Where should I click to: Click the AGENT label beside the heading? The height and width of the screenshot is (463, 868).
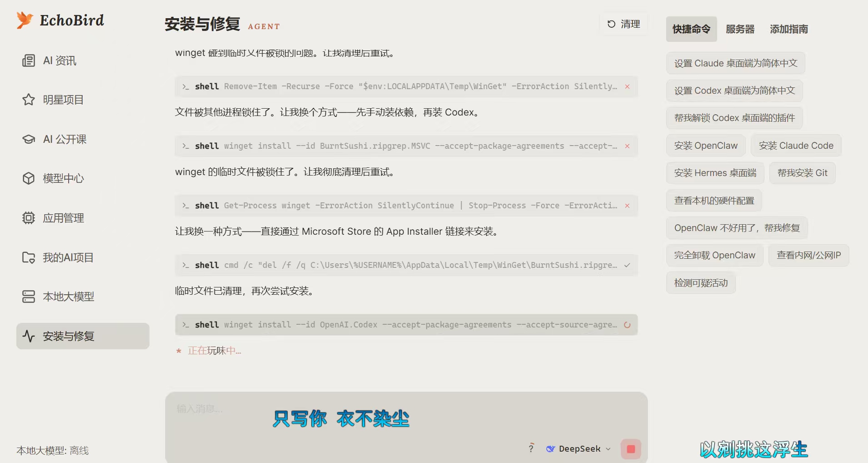(x=264, y=27)
